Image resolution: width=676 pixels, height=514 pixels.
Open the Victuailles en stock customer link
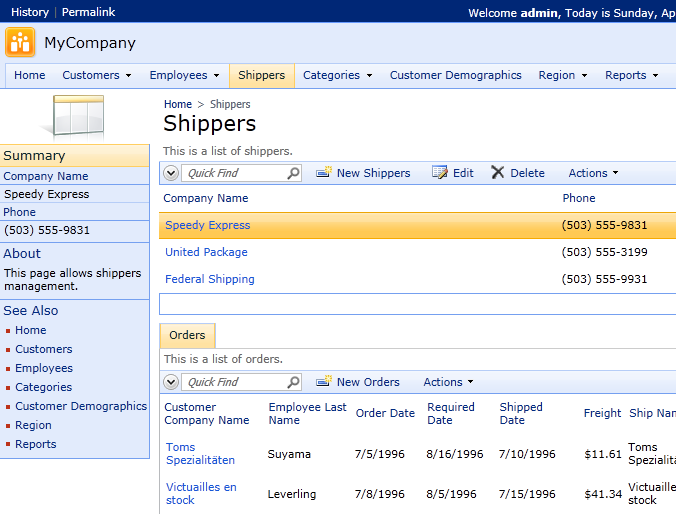[x=201, y=494]
